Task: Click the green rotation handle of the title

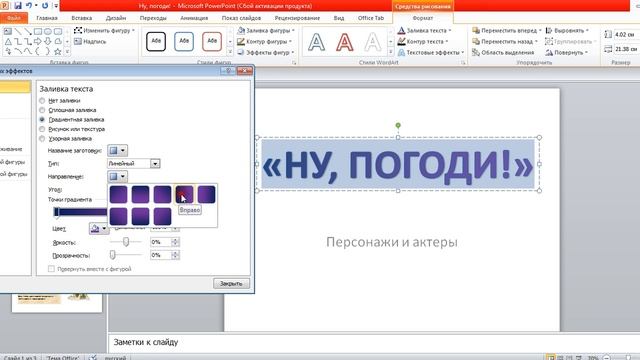Action: (x=398, y=125)
